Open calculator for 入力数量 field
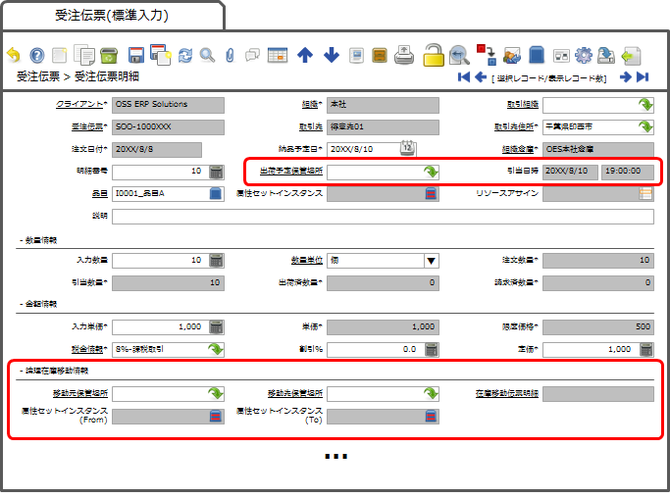The width and height of the screenshot is (670, 498). click(216, 260)
